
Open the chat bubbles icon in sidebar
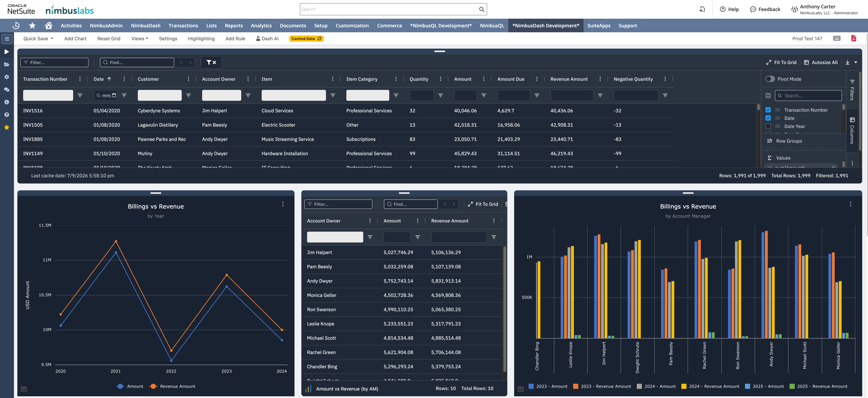click(7, 90)
